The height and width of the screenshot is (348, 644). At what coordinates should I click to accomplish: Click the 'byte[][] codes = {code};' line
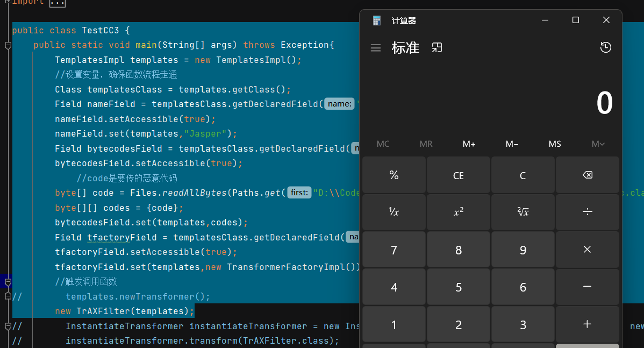point(119,208)
